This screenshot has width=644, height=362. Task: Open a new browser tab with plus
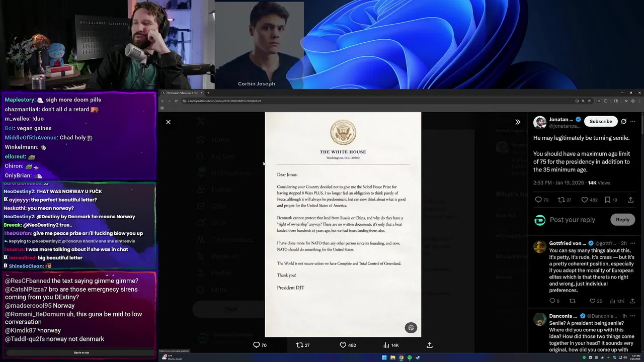[208, 93]
